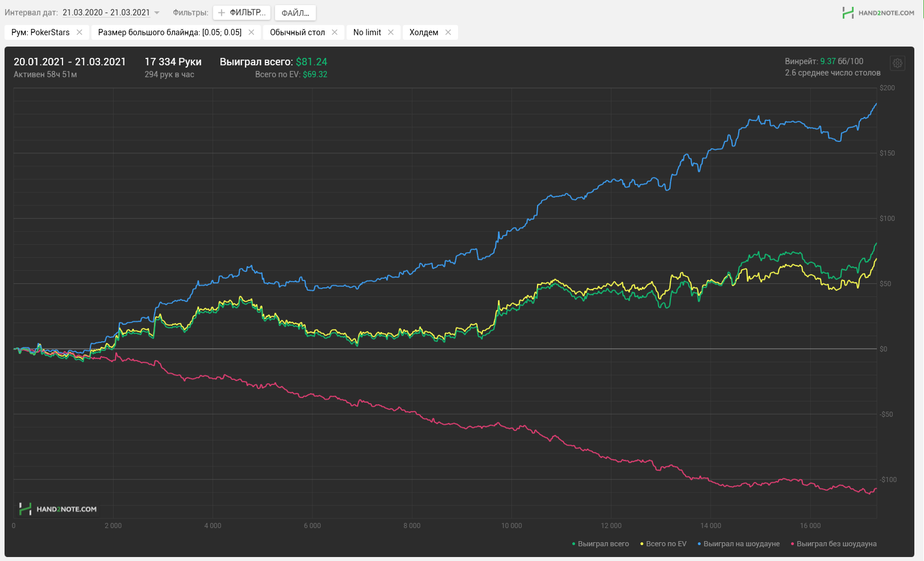Click the EV total value $69.32
This screenshot has width=924, height=561.
[x=315, y=74]
